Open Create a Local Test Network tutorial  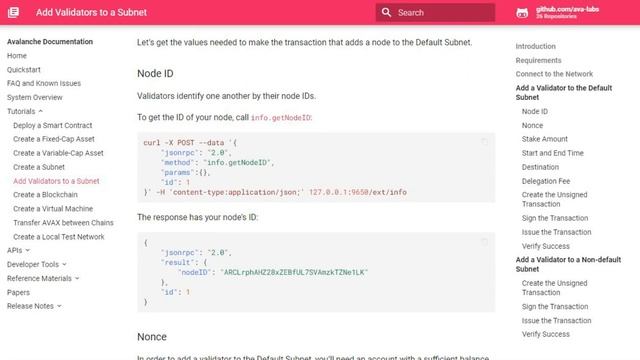tap(59, 237)
